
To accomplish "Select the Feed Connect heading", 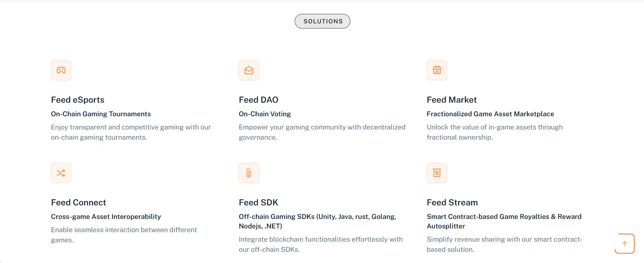I will [x=79, y=202].
